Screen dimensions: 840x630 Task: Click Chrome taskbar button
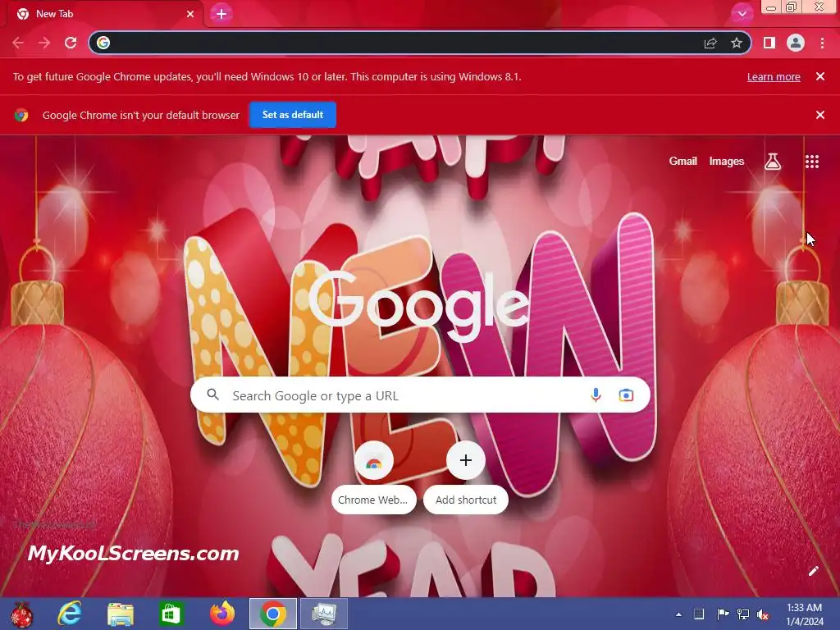tap(272, 614)
